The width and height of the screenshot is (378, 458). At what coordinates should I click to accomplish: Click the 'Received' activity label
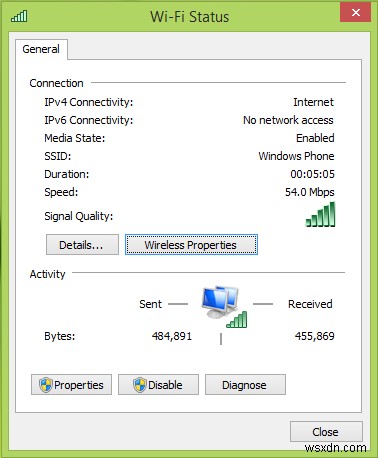[310, 304]
